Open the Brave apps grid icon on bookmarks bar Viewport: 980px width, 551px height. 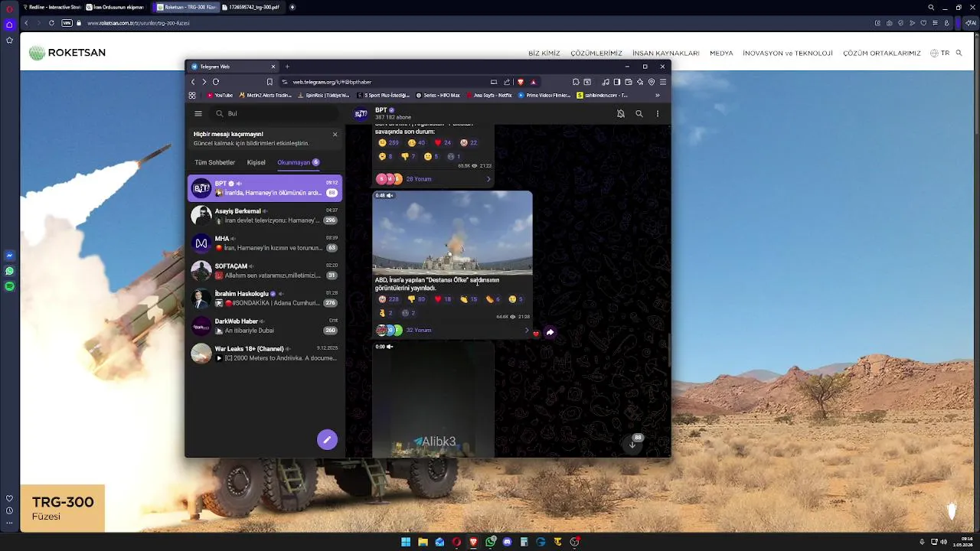[x=192, y=96]
